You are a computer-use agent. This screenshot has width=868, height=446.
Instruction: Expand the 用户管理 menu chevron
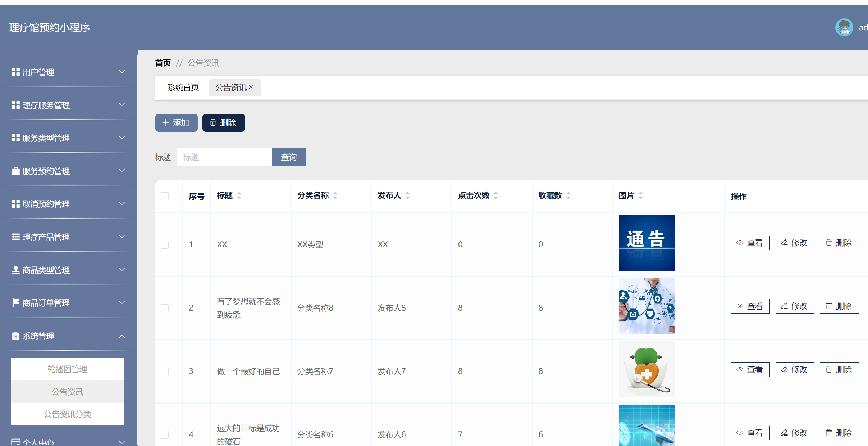coord(122,72)
